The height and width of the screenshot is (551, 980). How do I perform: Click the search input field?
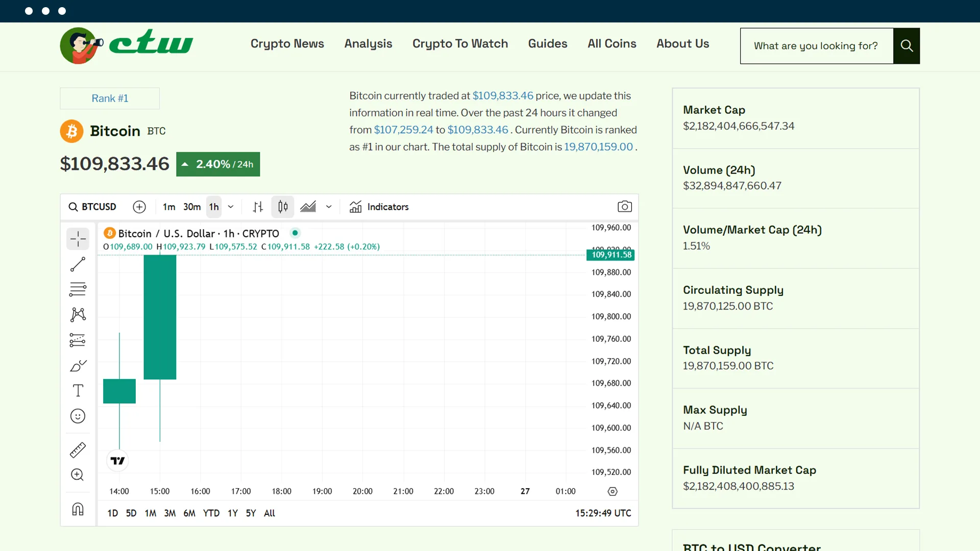[817, 46]
